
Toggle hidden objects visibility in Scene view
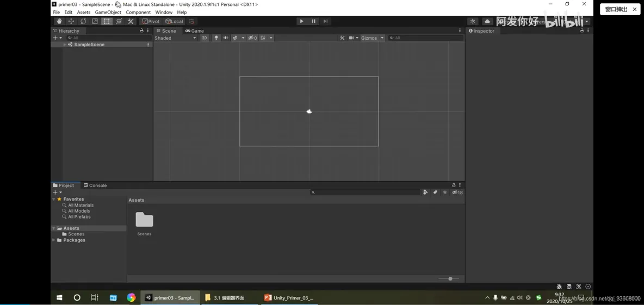pos(252,38)
